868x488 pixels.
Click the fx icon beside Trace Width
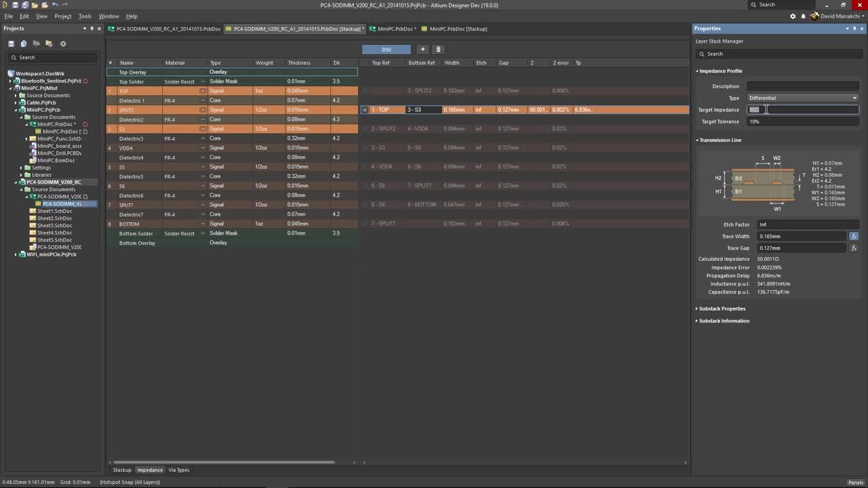point(854,236)
